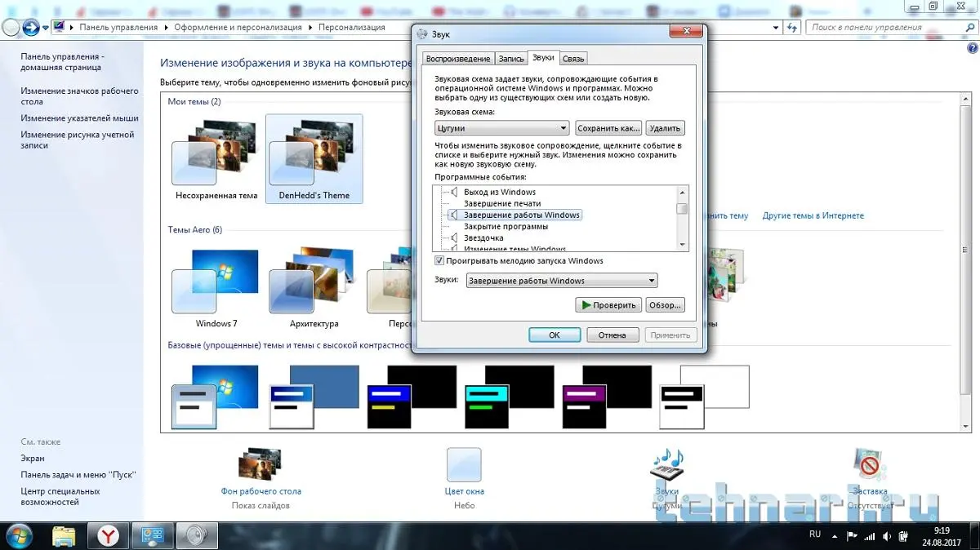
Task: Click the volume icon in system tray
Action: pos(885,536)
